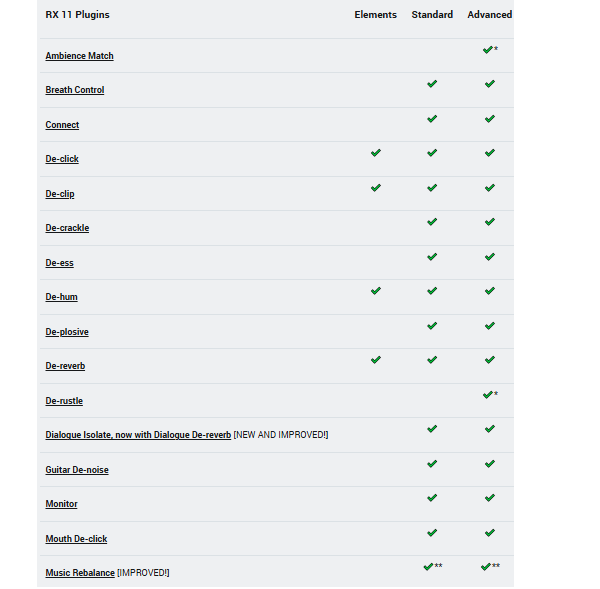Go to the Guitar De-noise page
The image size is (600, 589).
click(77, 470)
